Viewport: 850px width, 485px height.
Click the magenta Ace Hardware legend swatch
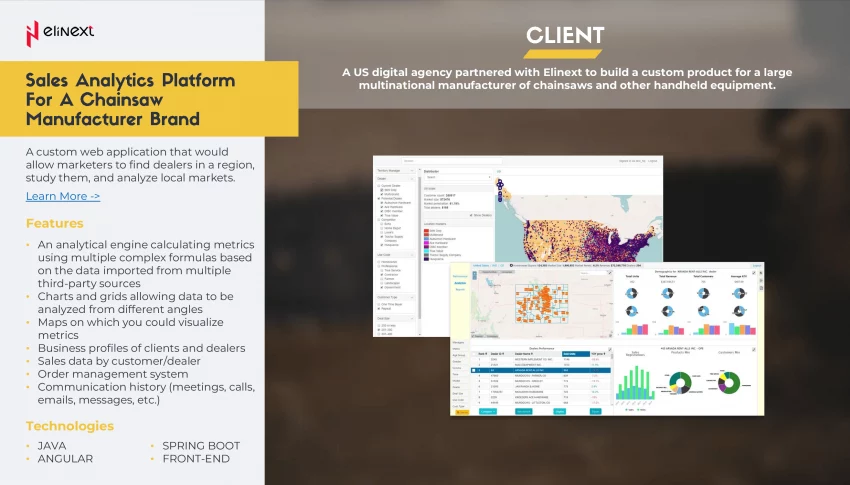[426, 243]
